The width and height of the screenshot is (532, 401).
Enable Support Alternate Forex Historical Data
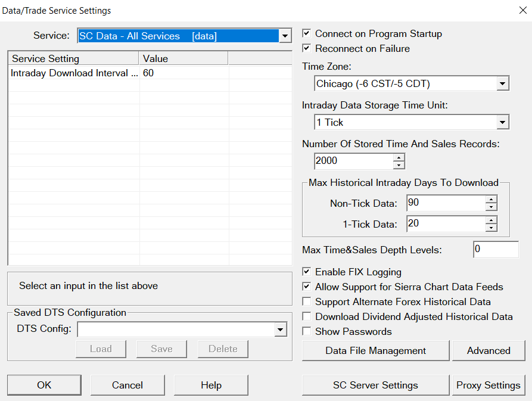click(306, 301)
